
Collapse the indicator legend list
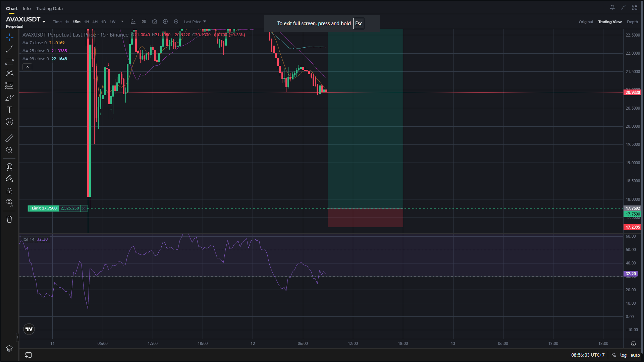pos(27,67)
